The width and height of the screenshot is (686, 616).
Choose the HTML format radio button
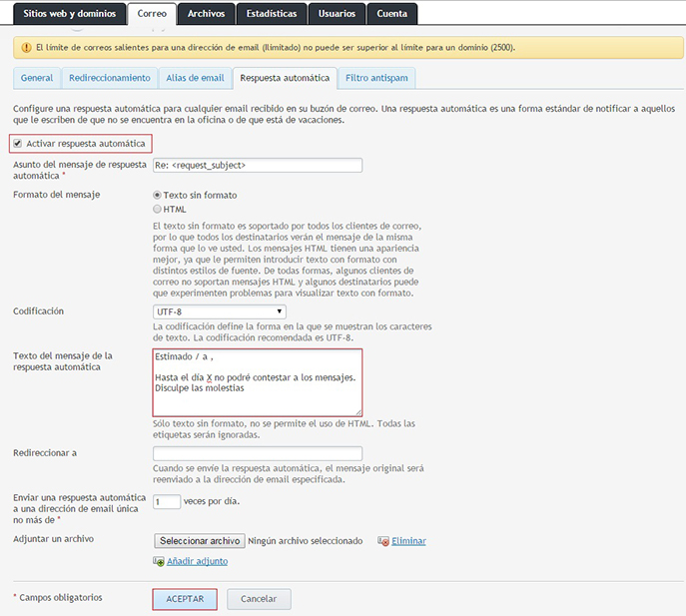[157, 210]
